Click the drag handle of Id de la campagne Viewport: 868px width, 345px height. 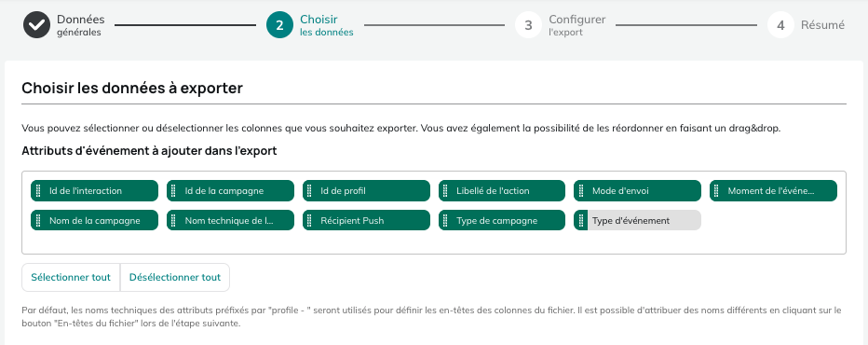pyautogui.click(x=174, y=191)
